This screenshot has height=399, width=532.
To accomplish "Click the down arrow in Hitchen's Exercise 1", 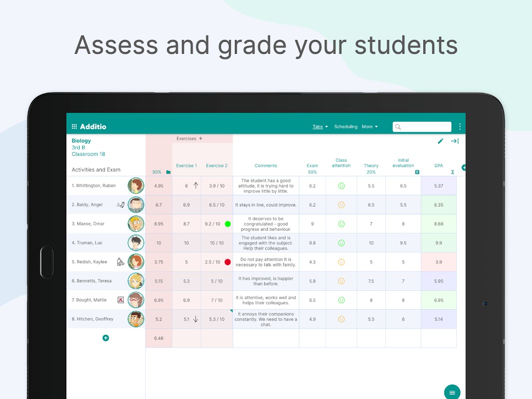I will pyautogui.click(x=196, y=319).
